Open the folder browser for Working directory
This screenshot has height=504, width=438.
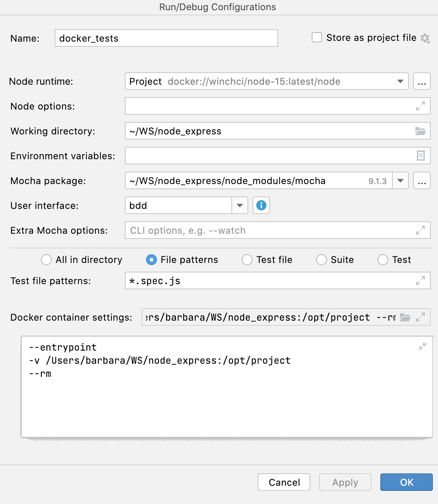[421, 131]
